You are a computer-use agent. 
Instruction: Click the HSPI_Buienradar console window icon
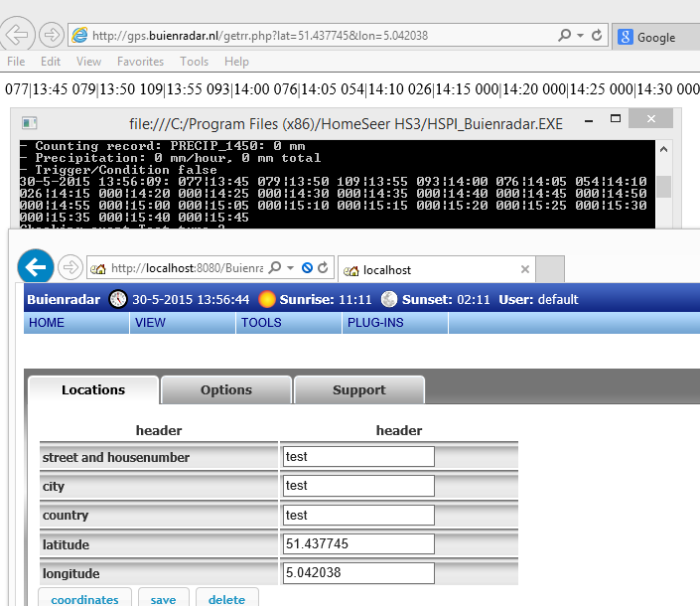coord(29,123)
